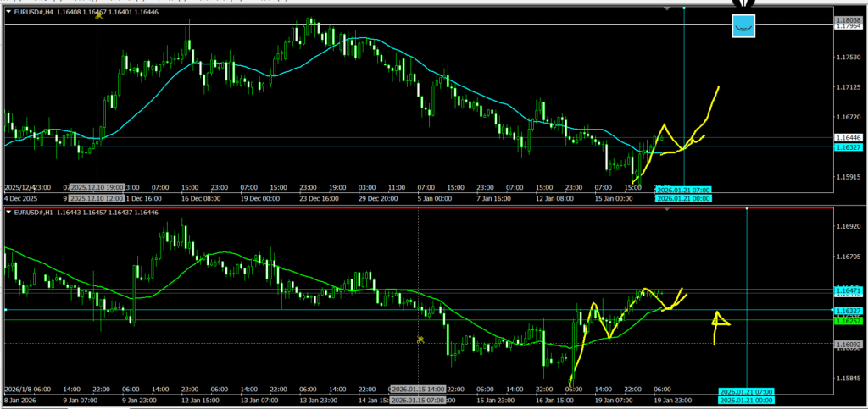This screenshot has width=868, height=409.
Task: Open the EURUSD#,H1 chart dropdown arrow
Action: click(x=8, y=211)
